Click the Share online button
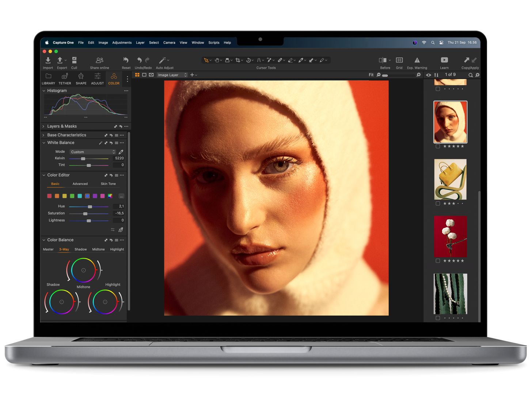This screenshot has height=399, width=532. tap(99, 60)
